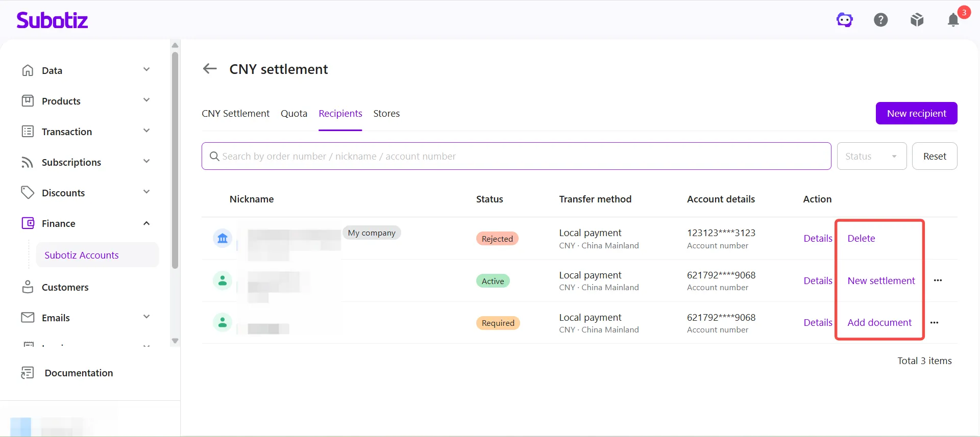Click the person icon of the Active recipient
The width and height of the screenshot is (980, 437).
pyautogui.click(x=223, y=280)
